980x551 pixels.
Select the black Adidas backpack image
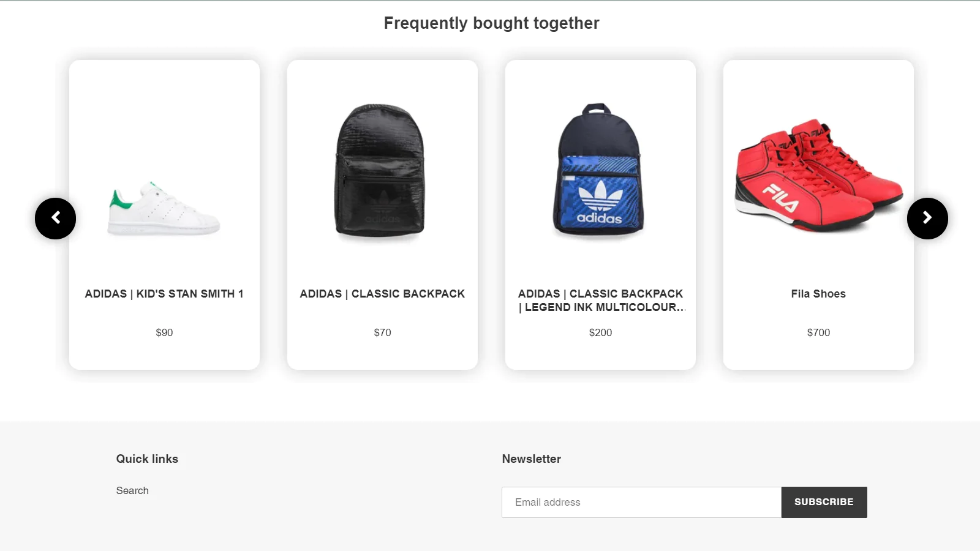pyautogui.click(x=380, y=170)
